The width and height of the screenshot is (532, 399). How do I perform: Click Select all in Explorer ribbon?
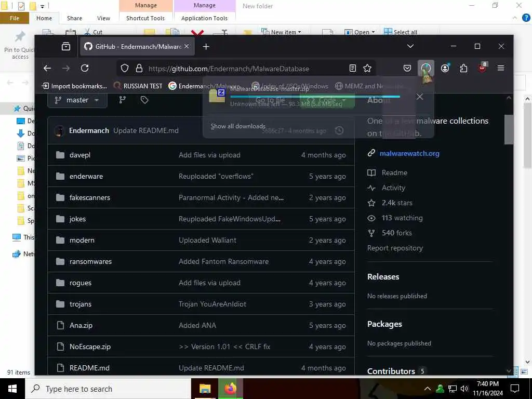click(401, 32)
